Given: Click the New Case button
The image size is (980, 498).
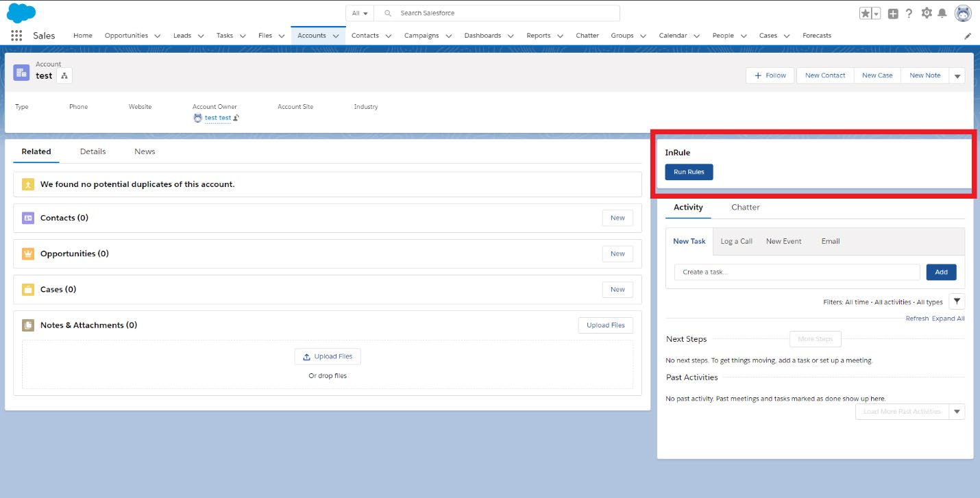Looking at the screenshot, I should point(877,75).
